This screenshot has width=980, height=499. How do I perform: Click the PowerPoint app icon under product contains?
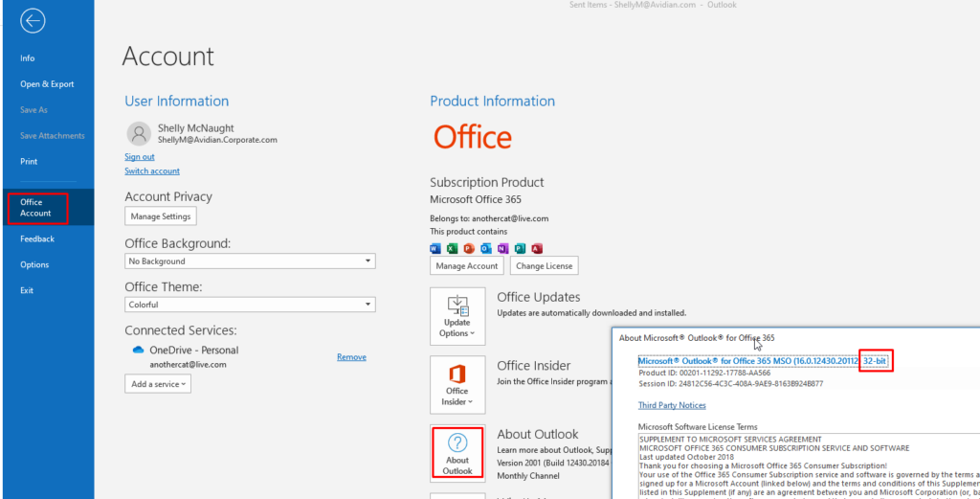469,248
